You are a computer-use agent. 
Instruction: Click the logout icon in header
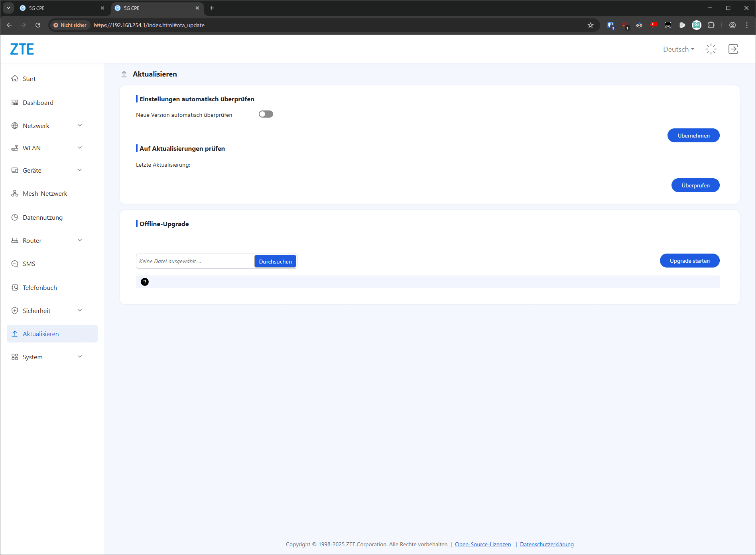point(733,49)
